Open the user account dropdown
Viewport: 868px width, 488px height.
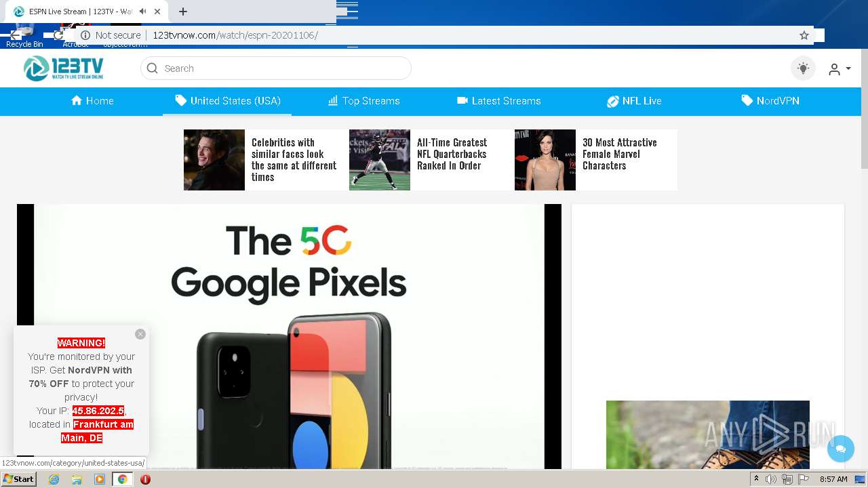[840, 68]
